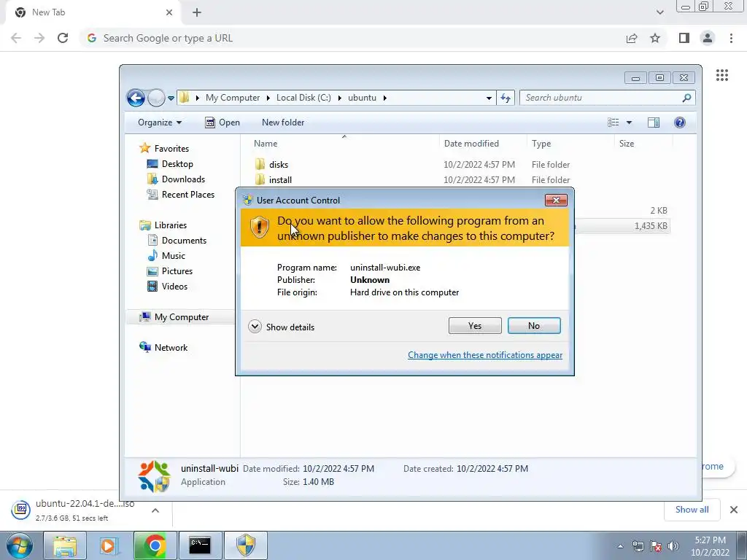Sort by Name column header
The width and height of the screenshot is (747, 560).
click(x=266, y=144)
